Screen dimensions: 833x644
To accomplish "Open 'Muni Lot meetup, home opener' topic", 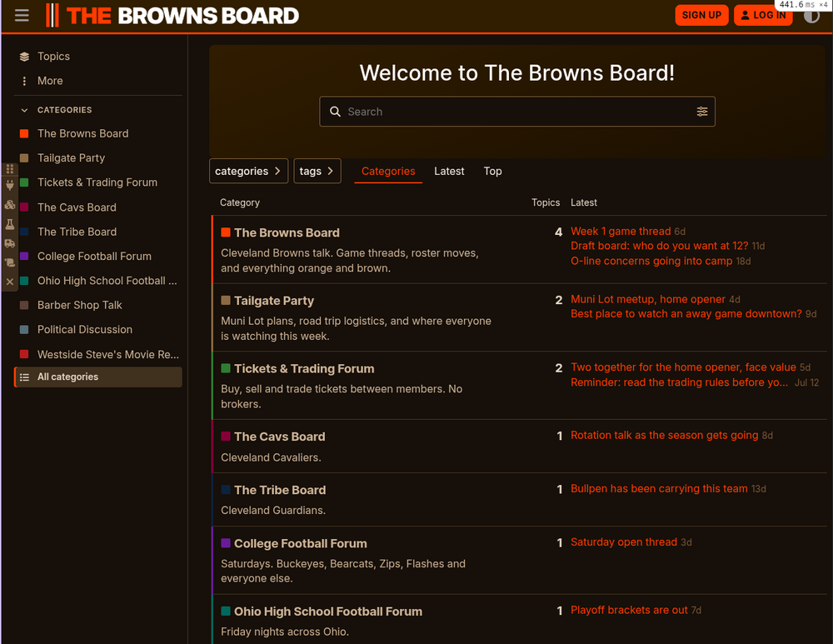I will tap(647, 299).
